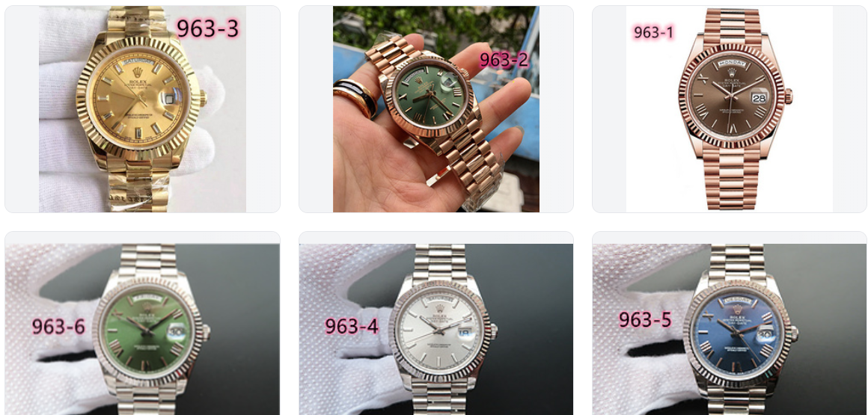
Task: Click the date window showing 28
Action: [758, 97]
